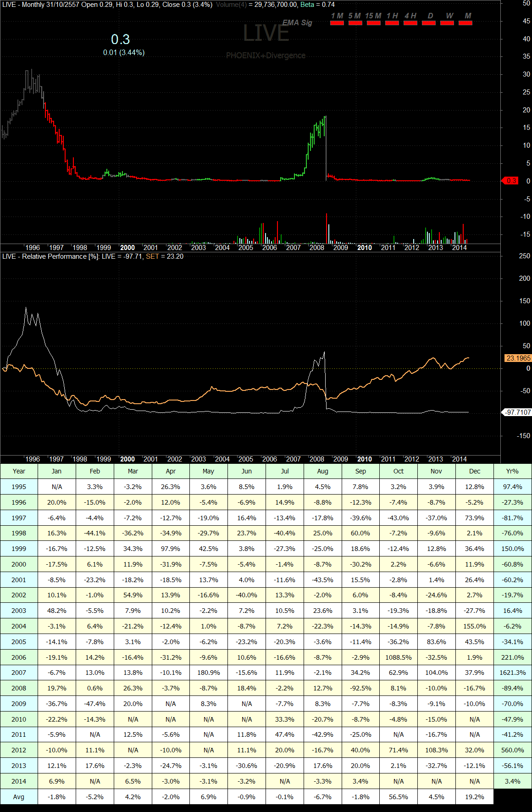Click the 97.4% yearly cell for 1995
The width and height of the screenshot is (532, 812).
pos(512,487)
